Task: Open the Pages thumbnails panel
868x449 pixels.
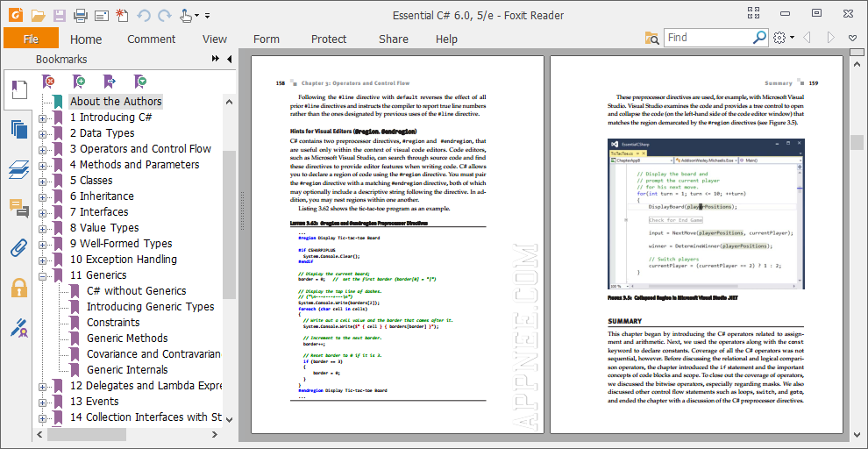Action: point(18,130)
